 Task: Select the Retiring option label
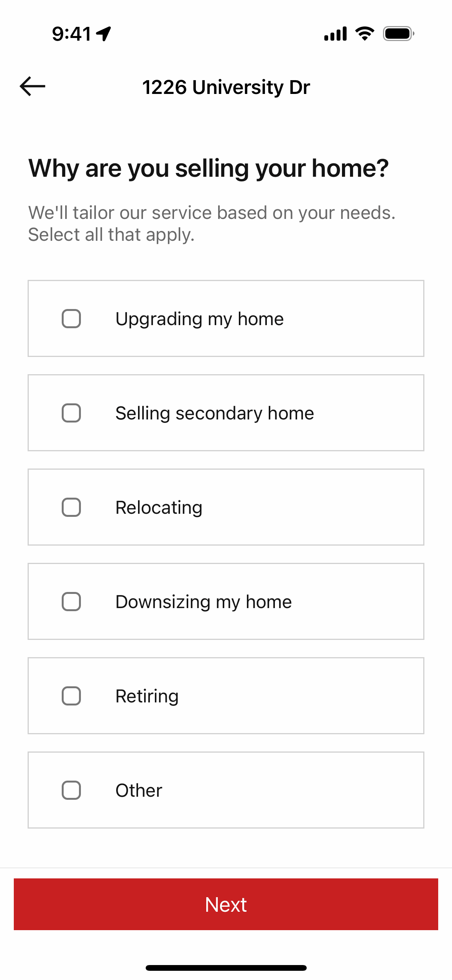[147, 696]
